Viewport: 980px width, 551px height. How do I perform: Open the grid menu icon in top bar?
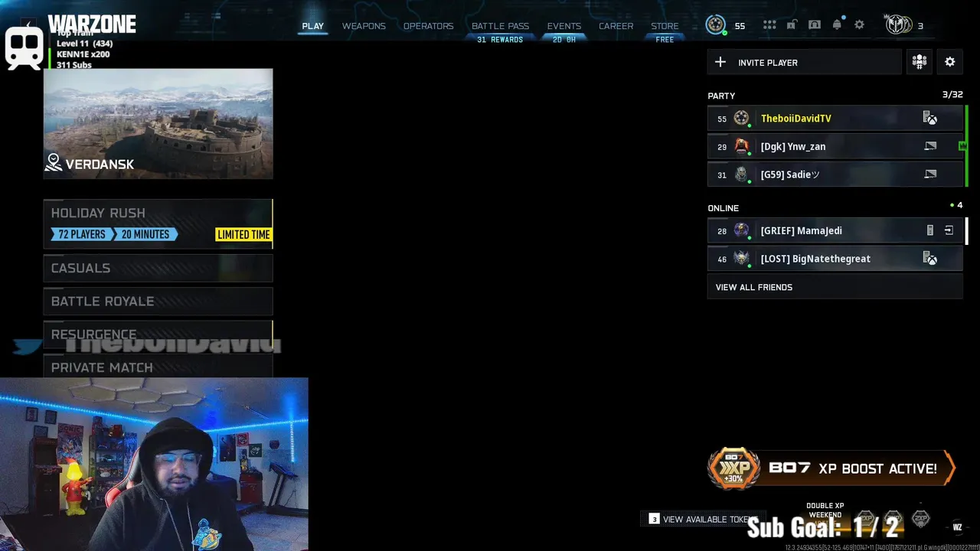coord(769,25)
